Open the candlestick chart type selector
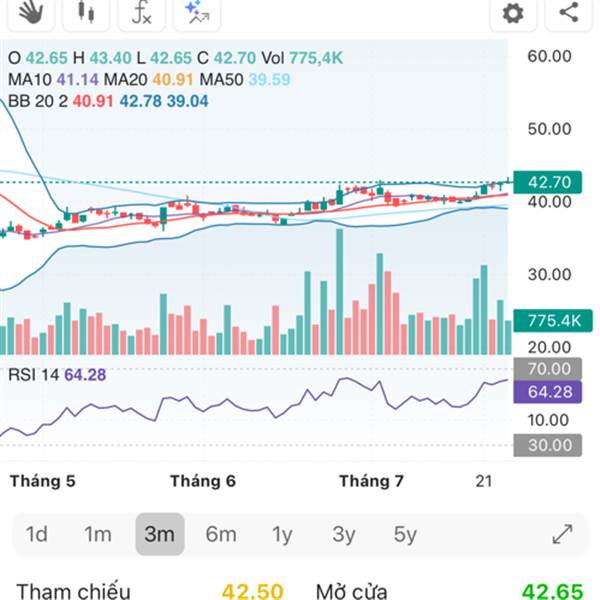 [86, 12]
